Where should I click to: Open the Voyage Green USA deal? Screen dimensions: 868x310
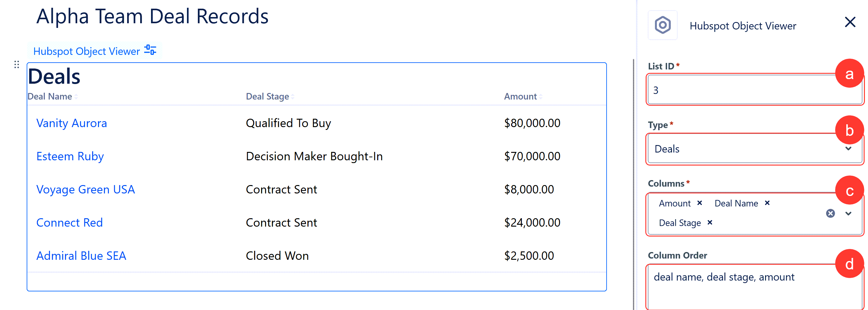click(86, 189)
